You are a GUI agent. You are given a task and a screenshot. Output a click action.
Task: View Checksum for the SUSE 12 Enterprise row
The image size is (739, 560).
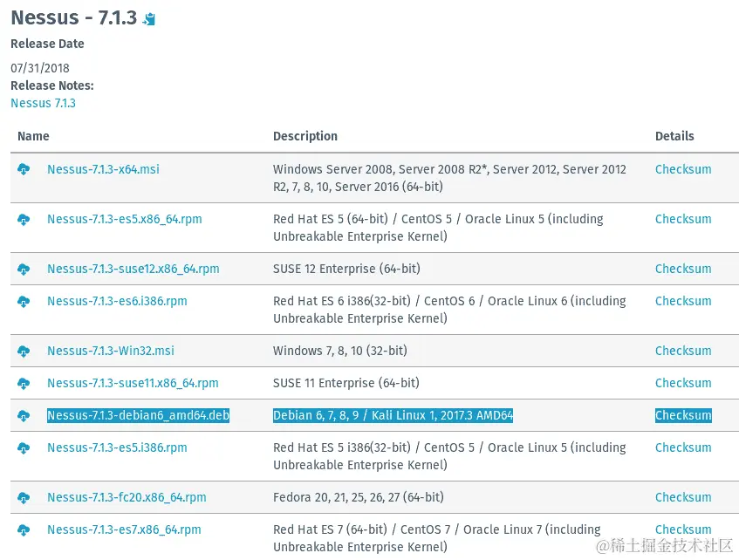pyautogui.click(x=683, y=269)
